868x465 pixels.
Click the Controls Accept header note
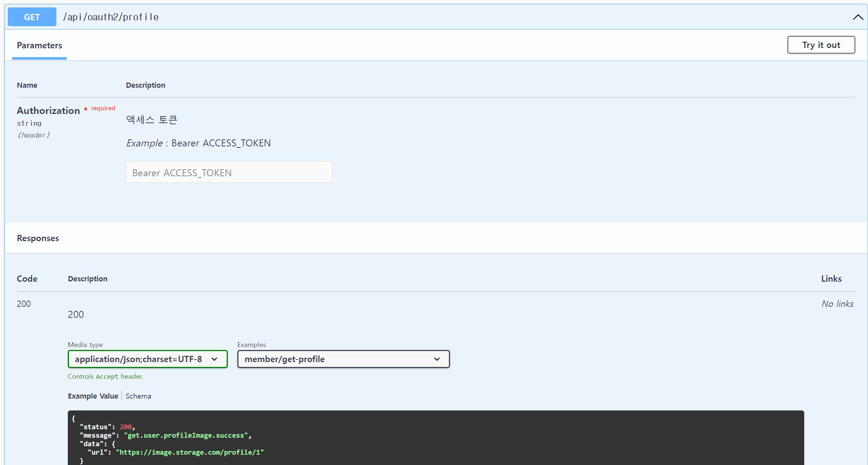point(105,376)
